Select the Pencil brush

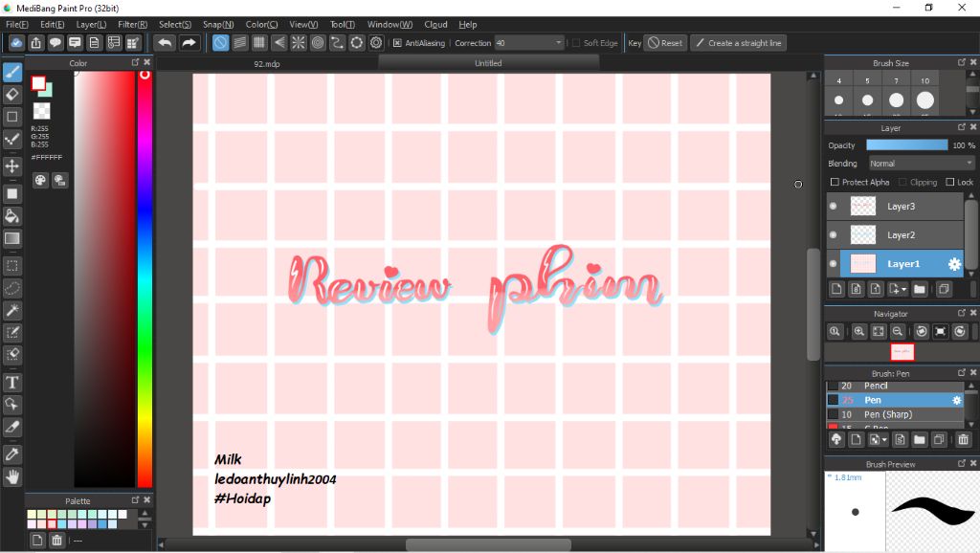coord(895,387)
